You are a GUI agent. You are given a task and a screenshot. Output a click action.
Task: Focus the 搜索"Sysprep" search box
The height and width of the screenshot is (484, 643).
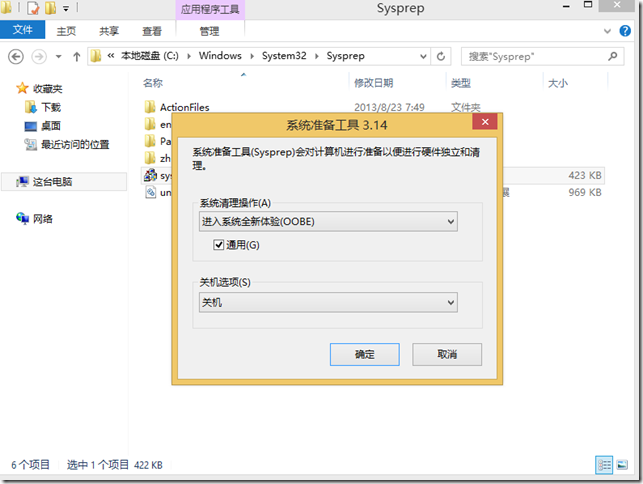pyautogui.click(x=543, y=57)
